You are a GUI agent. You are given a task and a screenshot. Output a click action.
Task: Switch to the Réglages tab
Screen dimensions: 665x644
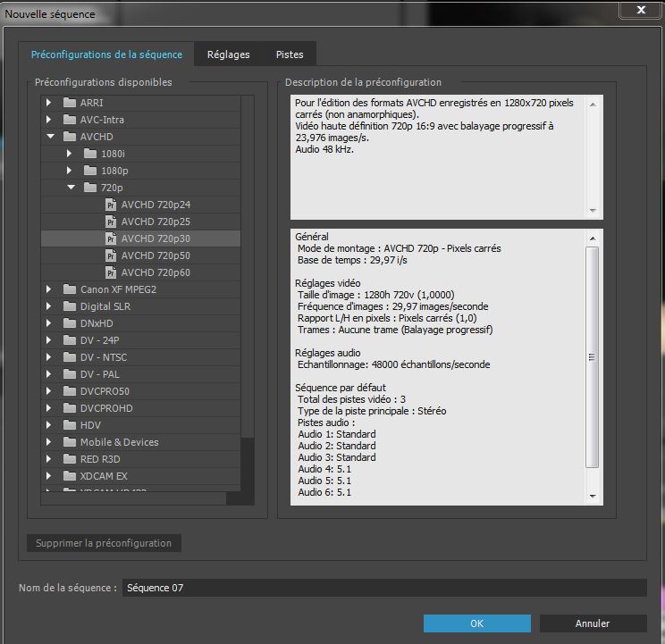[228, 54]
